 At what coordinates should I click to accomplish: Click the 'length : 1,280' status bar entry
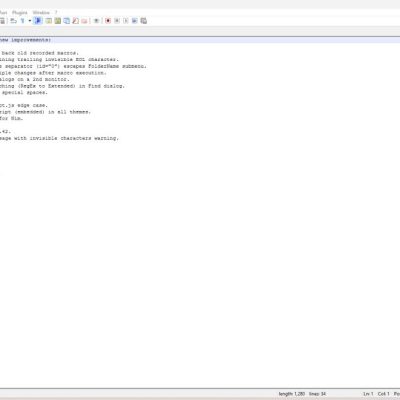(292, 394)
